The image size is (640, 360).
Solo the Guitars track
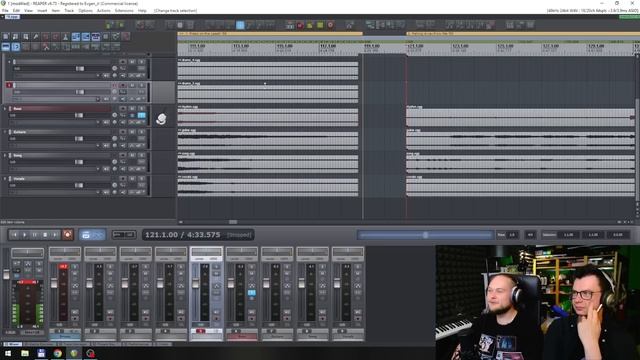tap(141, 132)
